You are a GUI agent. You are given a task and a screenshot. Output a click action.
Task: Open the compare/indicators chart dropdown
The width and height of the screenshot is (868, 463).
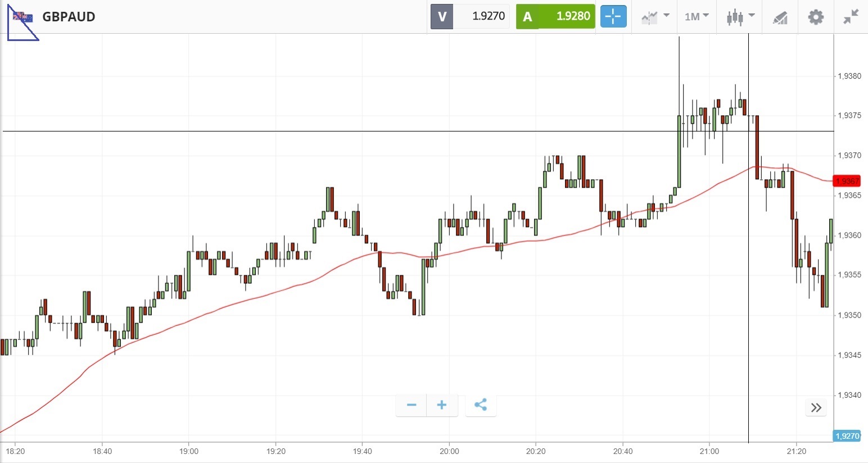pyautogui.click(x=655, y=17)
